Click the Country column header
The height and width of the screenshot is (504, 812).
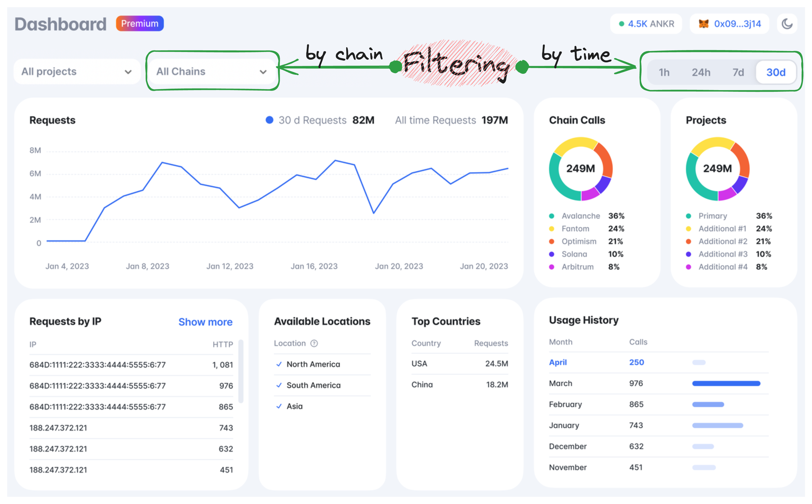426,343
